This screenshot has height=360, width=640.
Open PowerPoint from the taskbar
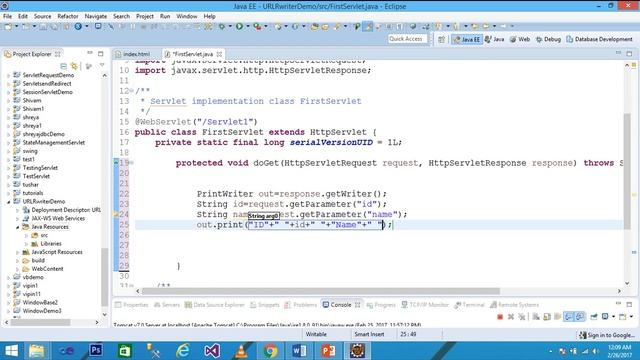[328, 351]
